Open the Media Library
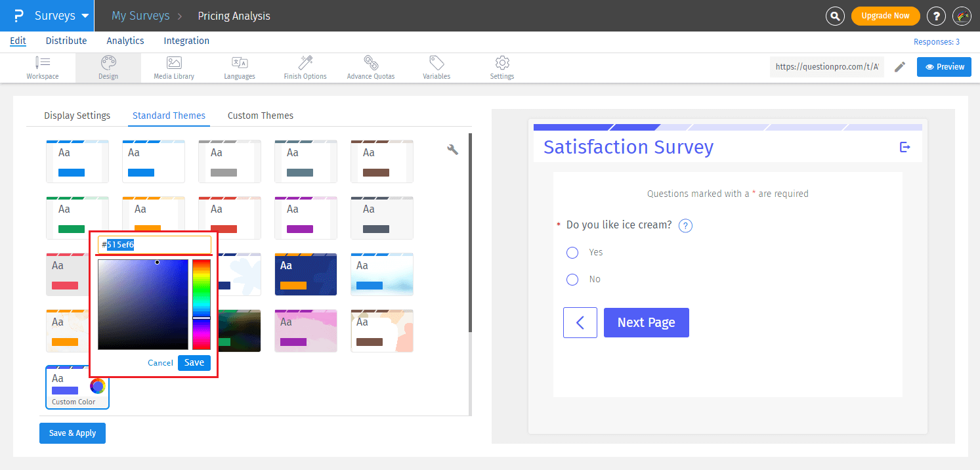The width and height of the screenshot is (980, 470). tap(173, 67)
